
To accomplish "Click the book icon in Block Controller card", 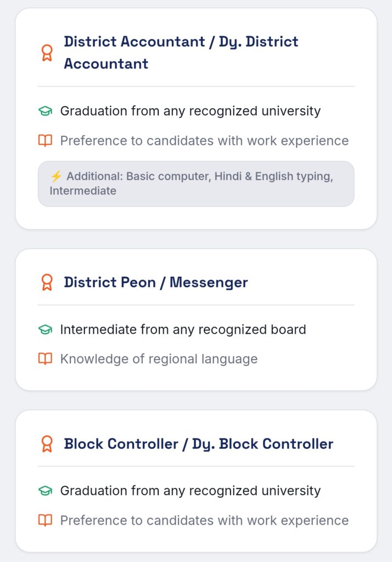I will [x=45, y=520].
